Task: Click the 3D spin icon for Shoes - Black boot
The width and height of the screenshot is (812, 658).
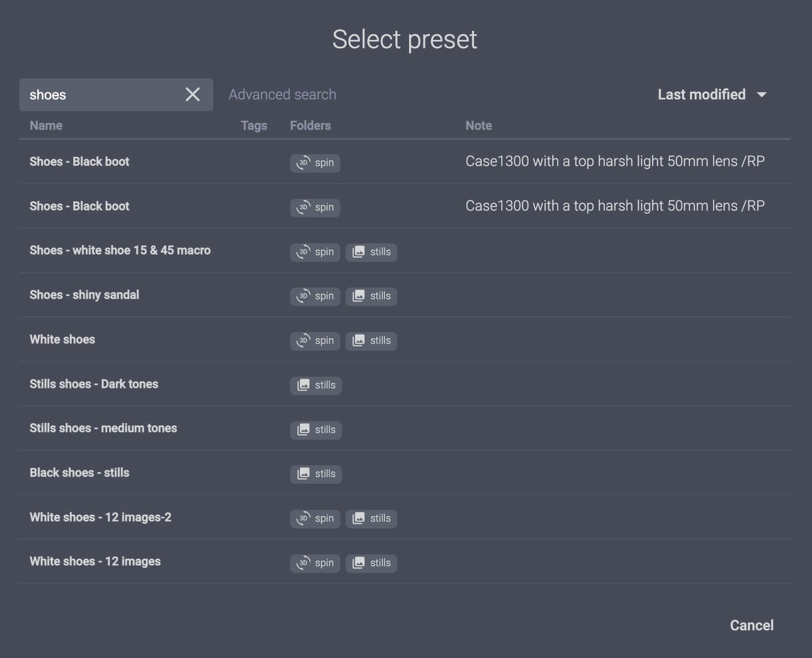Action: tap(315, 163)
